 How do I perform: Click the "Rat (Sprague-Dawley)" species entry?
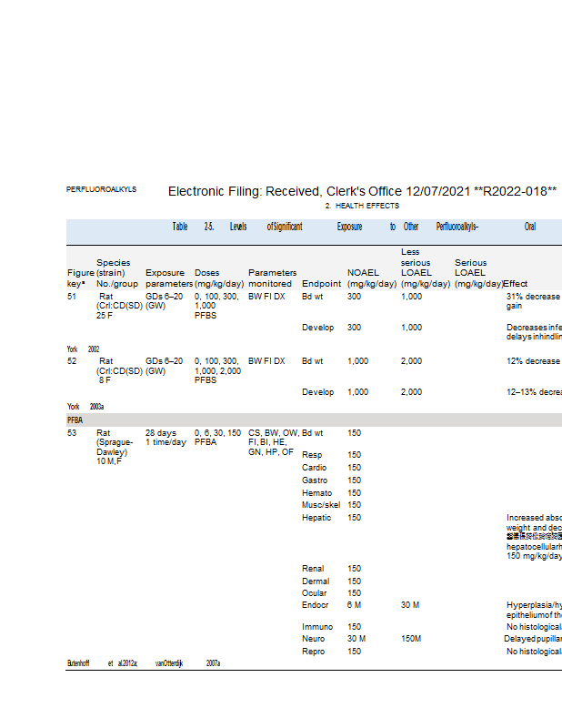pyautogui.click(x=115, y=441)
